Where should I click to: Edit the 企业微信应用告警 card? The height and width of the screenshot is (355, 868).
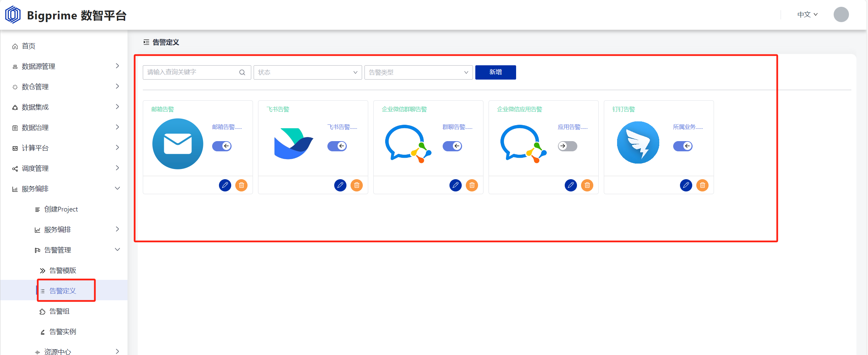point(571,185)
